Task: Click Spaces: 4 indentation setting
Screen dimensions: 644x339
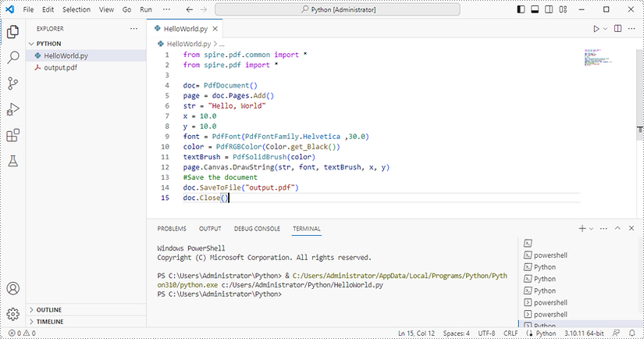Action: tap(457, 334)
